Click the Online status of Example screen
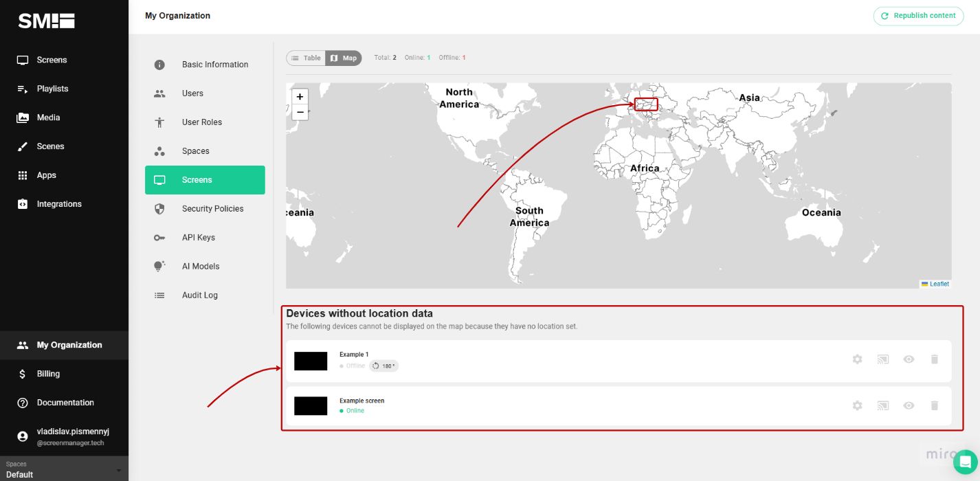Image resolution: width=980 pixels, height=481 pixels. tap(352, 411)
